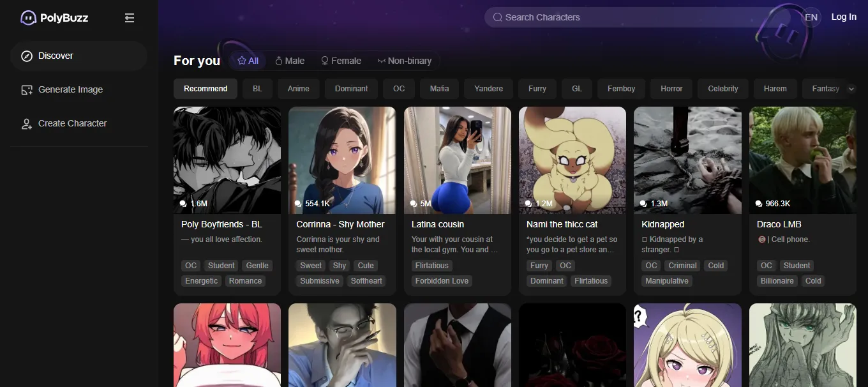Open the EN language selector

[x=811, y=17]
